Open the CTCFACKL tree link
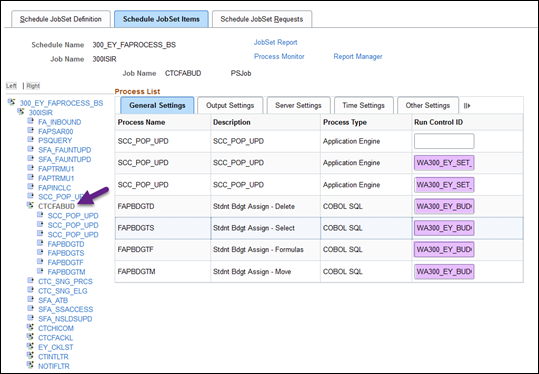The height and width of the screenshot is (374, 539). tap(55, 338)
